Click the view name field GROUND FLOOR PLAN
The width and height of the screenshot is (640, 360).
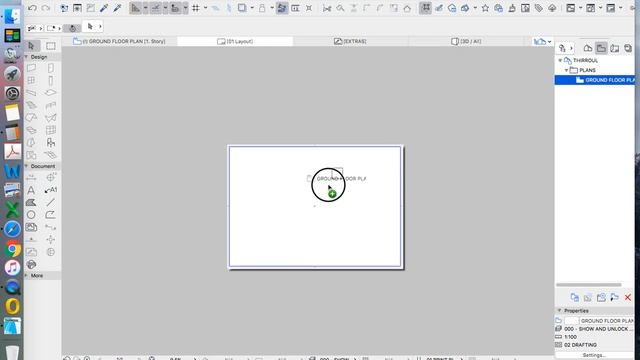click(x=607, y=321)
